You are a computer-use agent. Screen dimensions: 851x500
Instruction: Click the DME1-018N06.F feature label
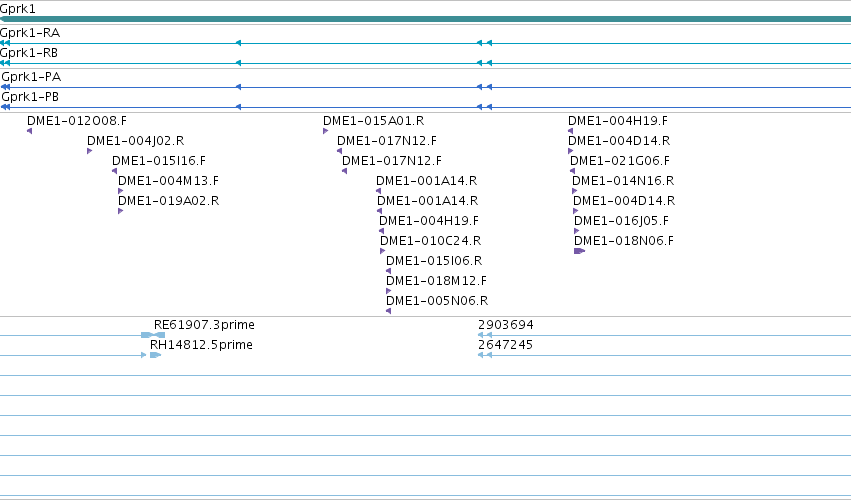point(624,241)
